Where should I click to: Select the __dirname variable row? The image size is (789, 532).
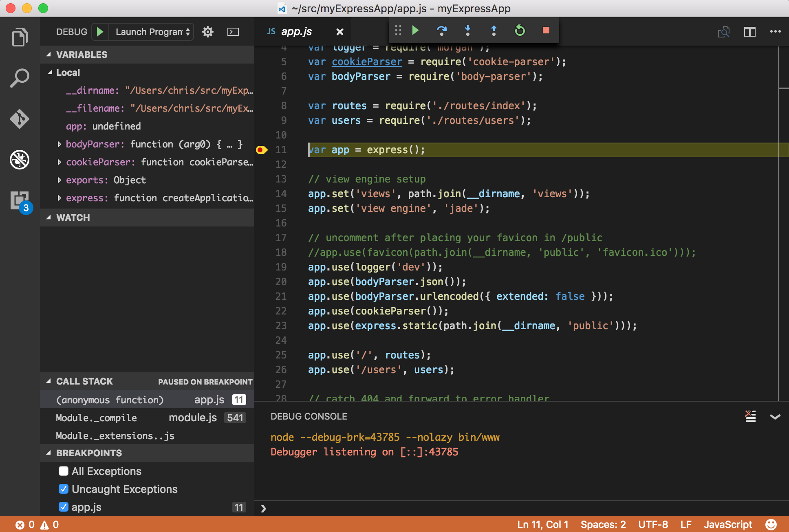tap(147, 90)
